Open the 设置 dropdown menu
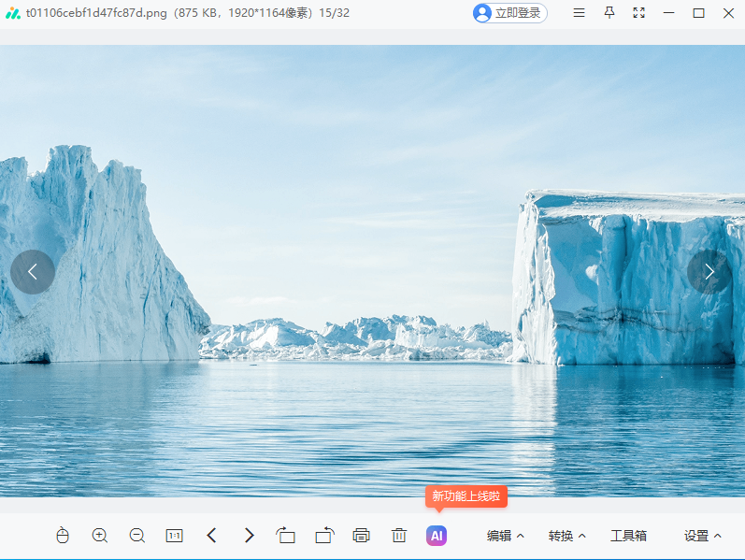Image resolution: width=745 pixels, height=560 pixels. (703, 536)
